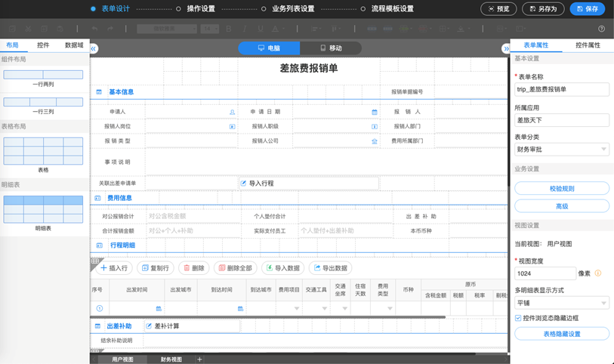Click the 视图宽度 field showing 1024
614x364 pixels.
pos(545,273)
